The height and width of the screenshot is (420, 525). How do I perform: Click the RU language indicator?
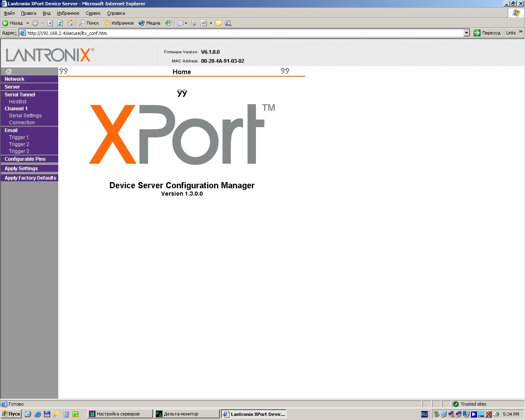click(x=424, y=414)
